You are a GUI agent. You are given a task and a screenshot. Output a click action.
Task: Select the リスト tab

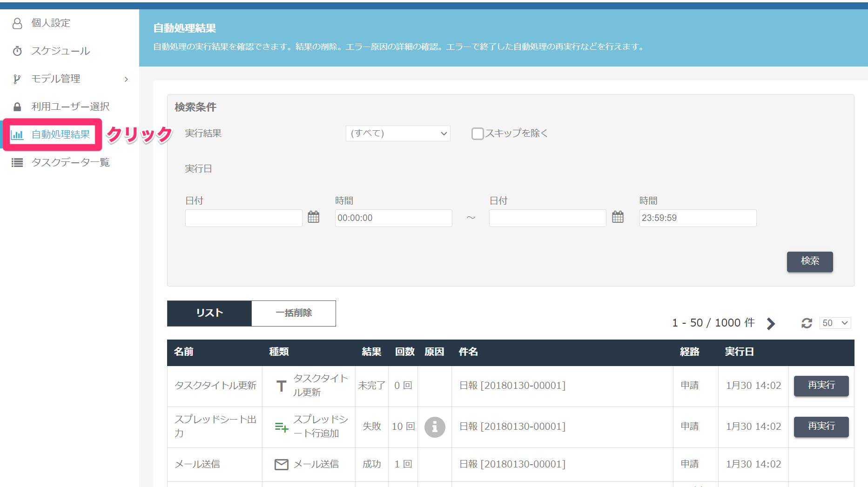209,313
